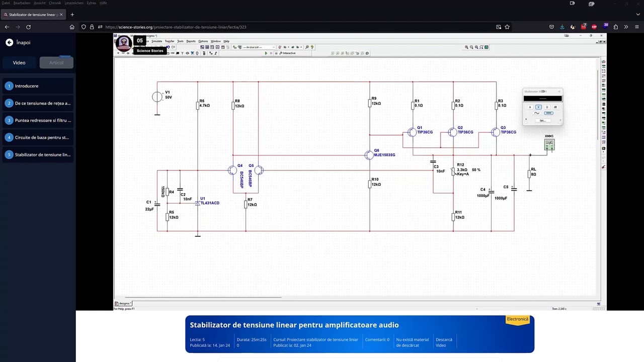644x362 pixels.
Task: Open lesson 4 Circuite de baza
Action: (x=38, y=137)
